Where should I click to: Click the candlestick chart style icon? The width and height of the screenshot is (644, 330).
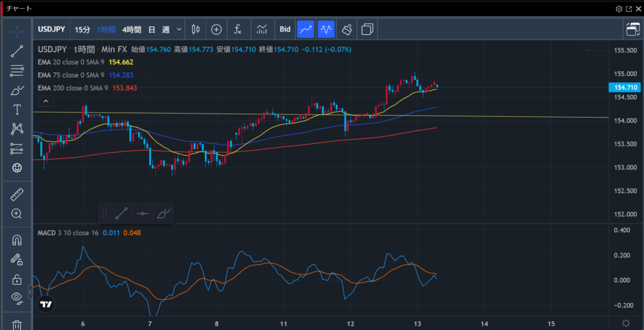click(196, 29)
